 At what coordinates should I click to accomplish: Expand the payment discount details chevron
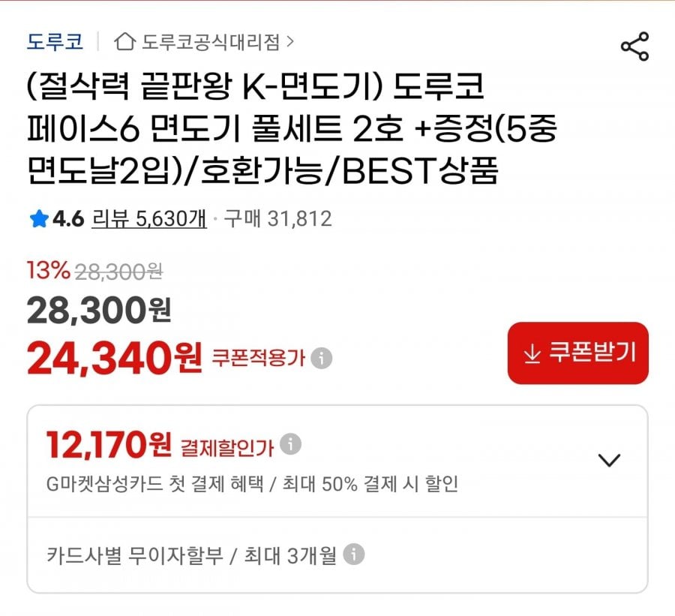(610, 460)
